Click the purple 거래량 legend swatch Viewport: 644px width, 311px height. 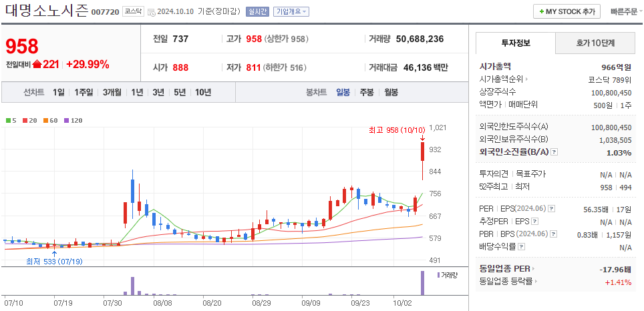coord(438,274)
